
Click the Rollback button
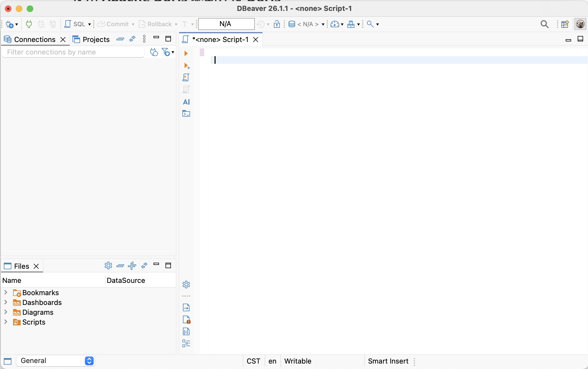pyautogui.click(x=155, y=24)
